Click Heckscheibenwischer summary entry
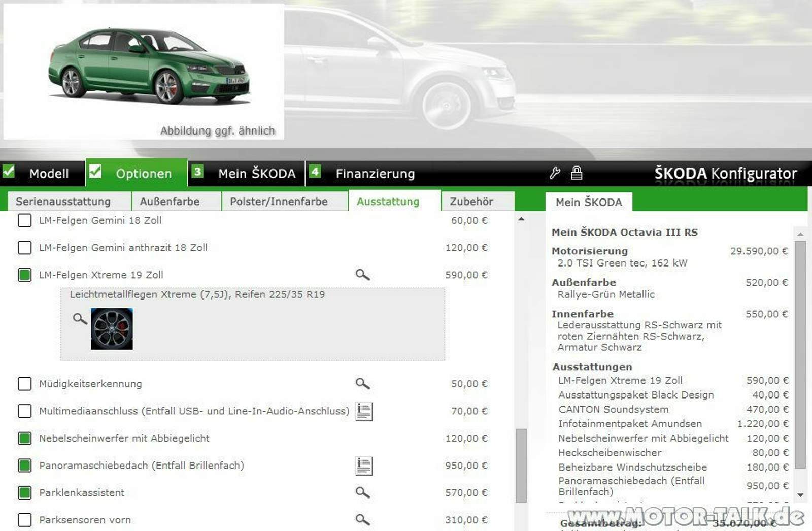Screen dimensions: 812x531 click(610, 453)
